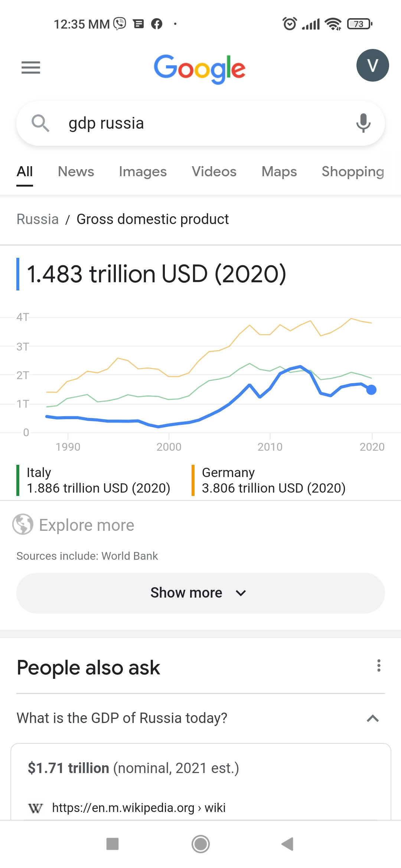The image size is (401, 868).
Task: Select the Shopping tab
Action: coord(353,172)
